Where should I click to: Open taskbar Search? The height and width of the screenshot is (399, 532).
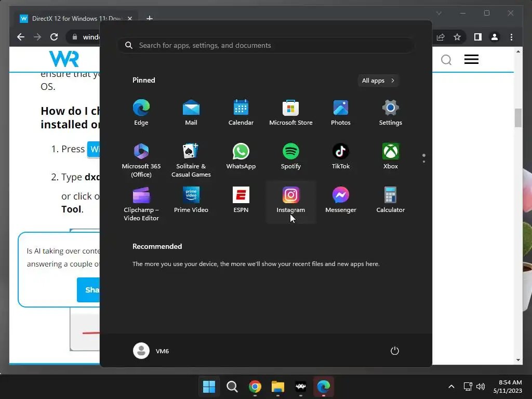click(x=232, y=387)
